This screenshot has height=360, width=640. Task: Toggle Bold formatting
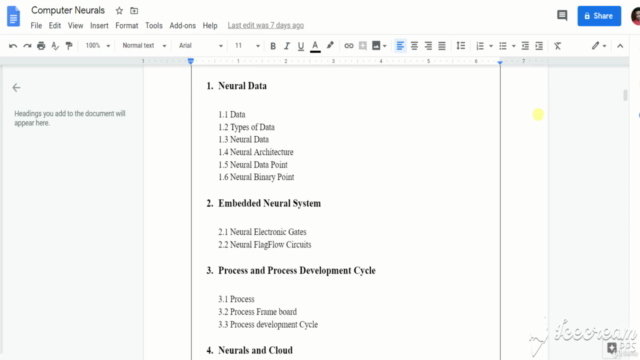click(x=273, y=46)
